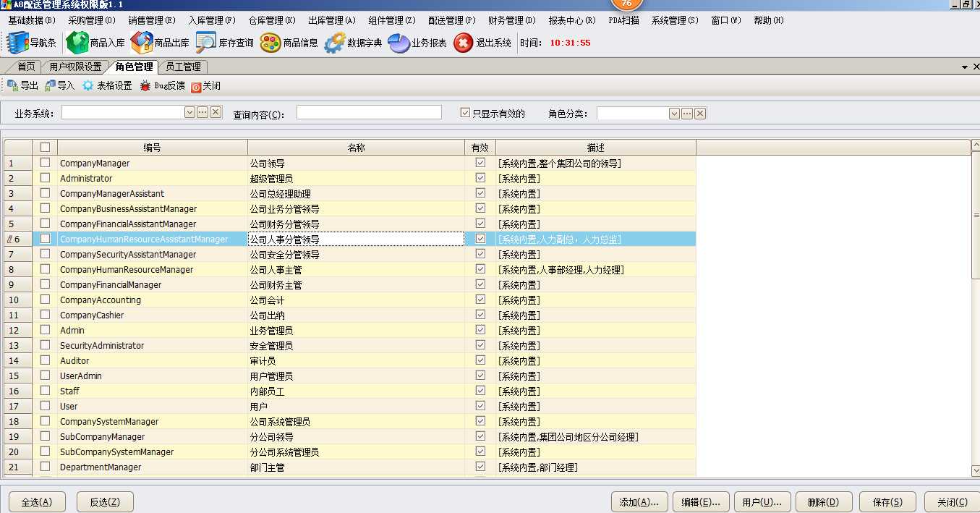Click the Bug反馈 bug icon

[x=145, y=85]
